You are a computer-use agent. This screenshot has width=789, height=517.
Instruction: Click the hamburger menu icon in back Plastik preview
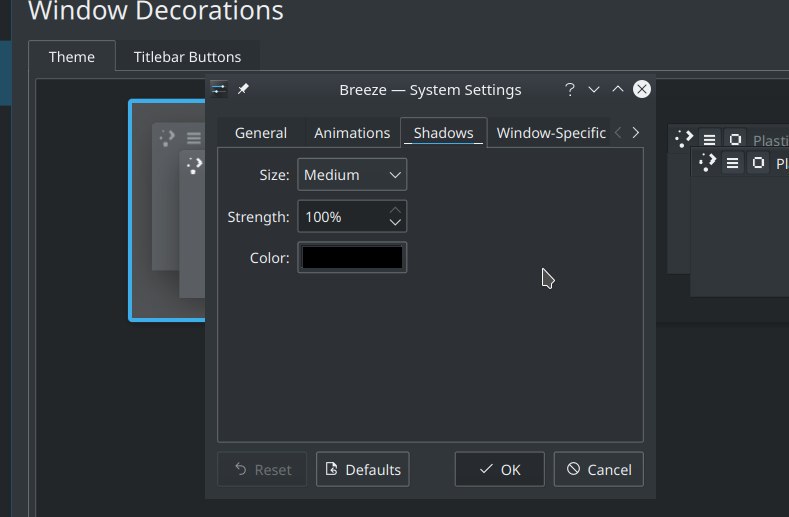tap(709, 139)
